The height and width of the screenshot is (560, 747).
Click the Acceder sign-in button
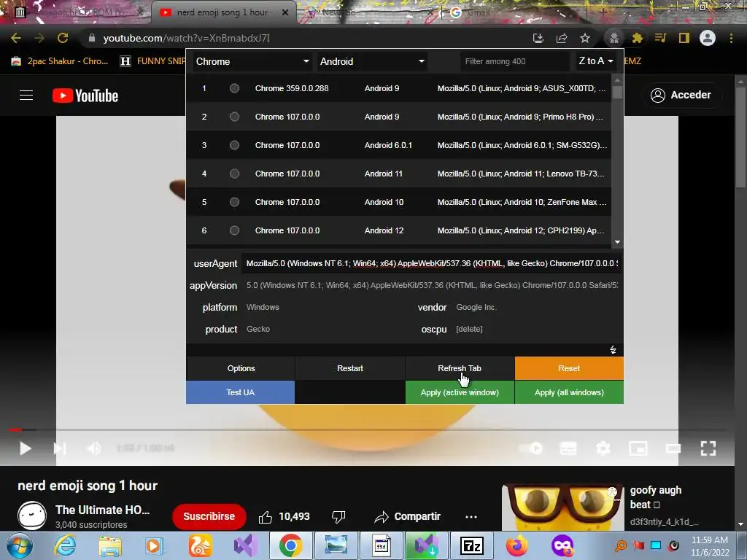click(x=681, y=96)
